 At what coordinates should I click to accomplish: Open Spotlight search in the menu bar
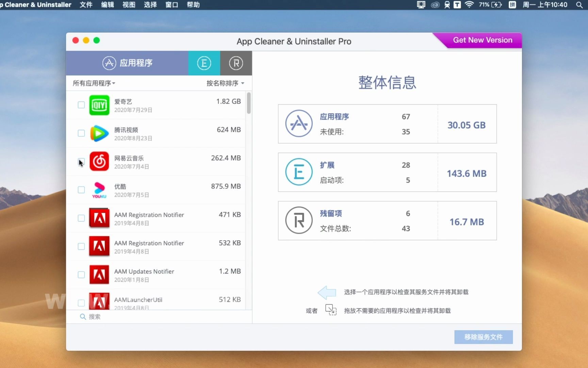tap(579, 5)
